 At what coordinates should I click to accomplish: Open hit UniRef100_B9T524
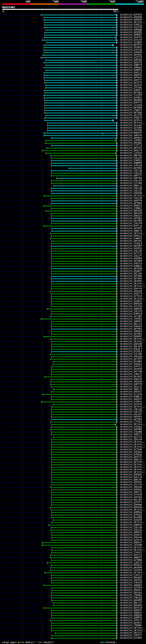[131, 45]
